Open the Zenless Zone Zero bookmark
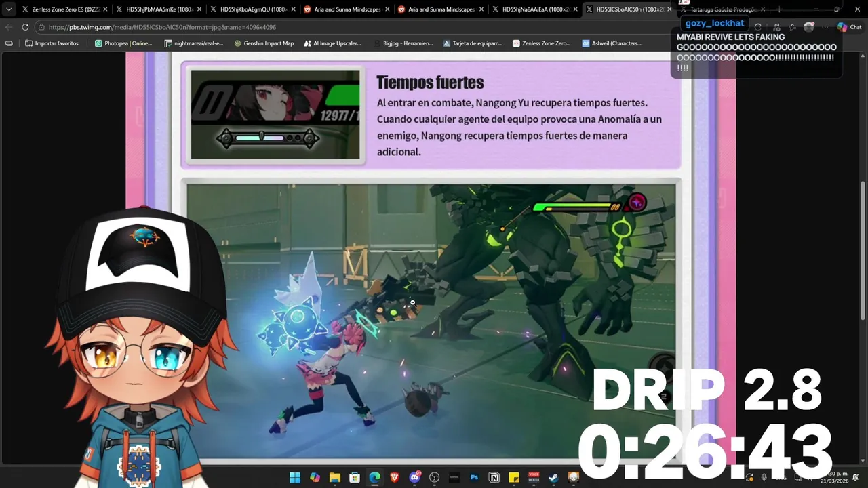The height and width of the screenshot is (488, 868). point(542,43)
